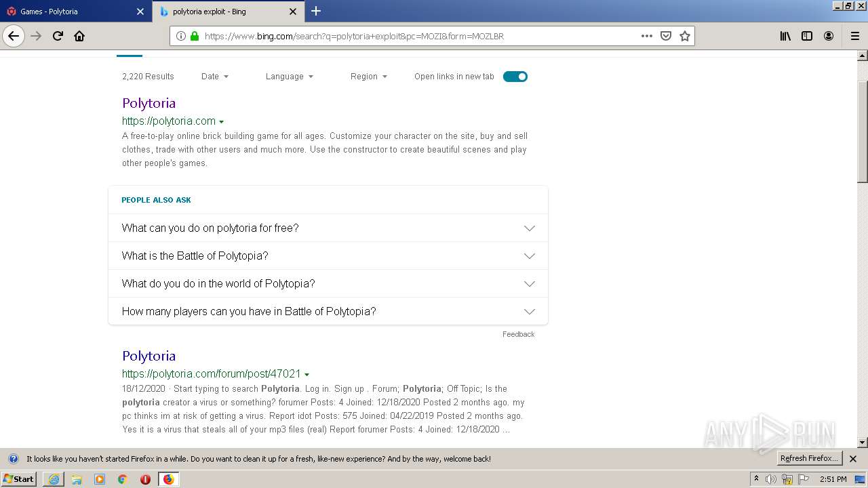Image resolution: width=868 pixels, height=488 pixels.
Task: Expand 'What do you do in the world of Polytopia?'
Action: pyautogui.click(x=328, y=283)
